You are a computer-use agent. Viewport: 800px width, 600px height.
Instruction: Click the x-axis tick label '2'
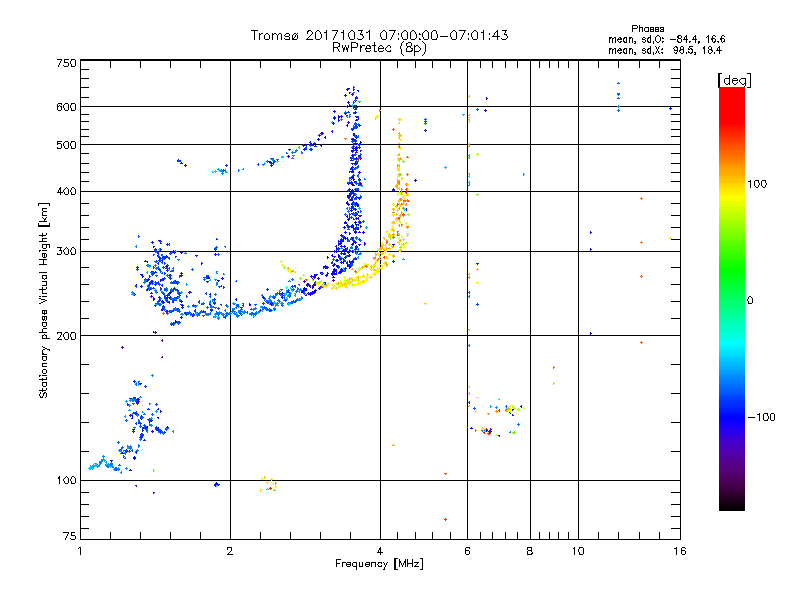click(x=230, y=551)
